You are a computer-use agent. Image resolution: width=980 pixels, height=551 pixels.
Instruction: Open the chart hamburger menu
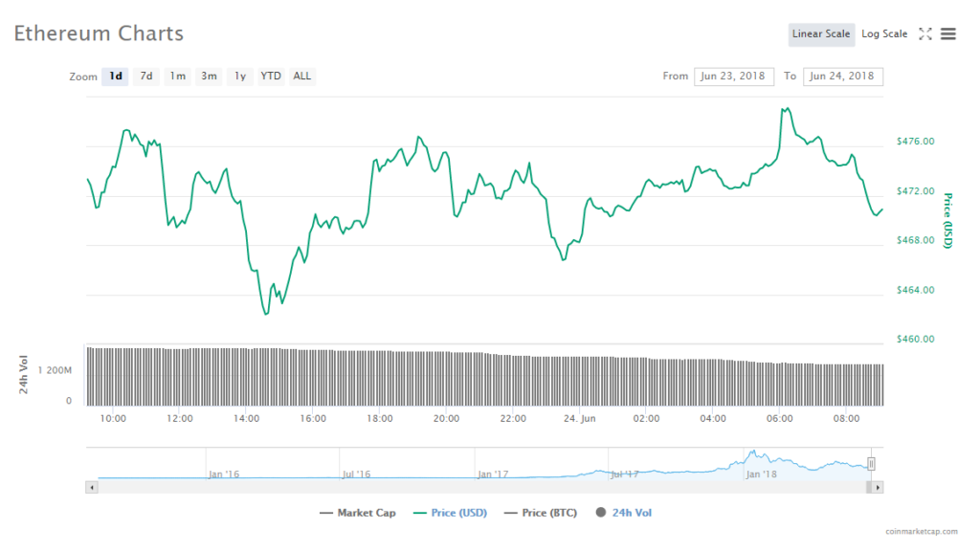948,33
